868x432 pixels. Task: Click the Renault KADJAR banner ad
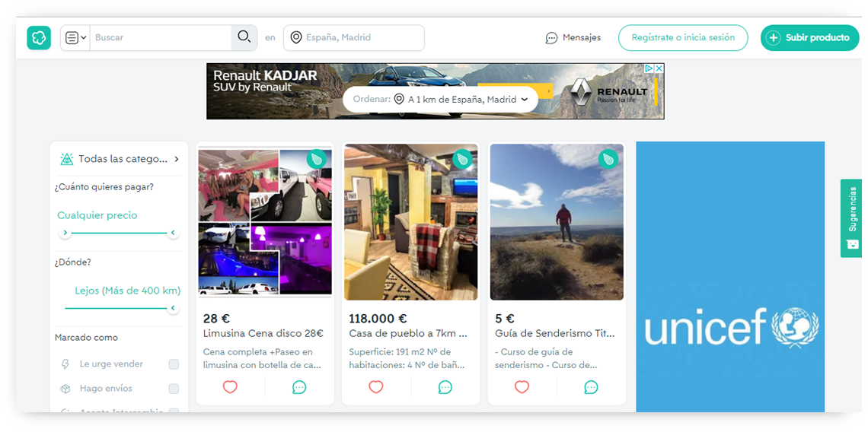(435, 91)
